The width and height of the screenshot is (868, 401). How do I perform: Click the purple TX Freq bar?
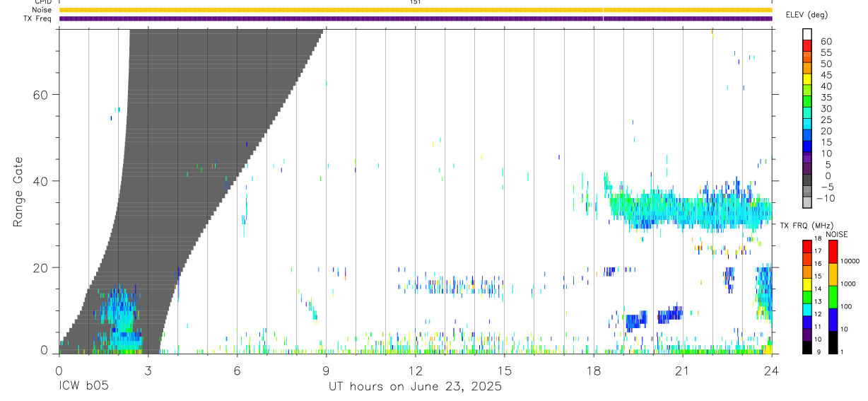(x=416, y=18)
